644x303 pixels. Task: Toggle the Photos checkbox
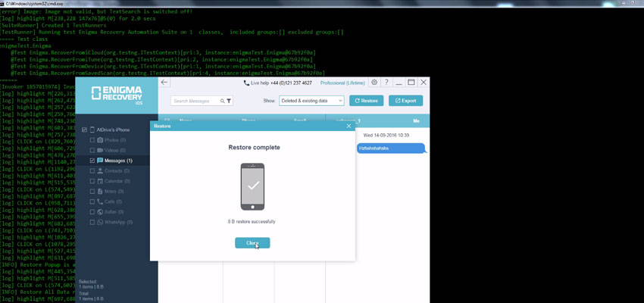point(92,140)
